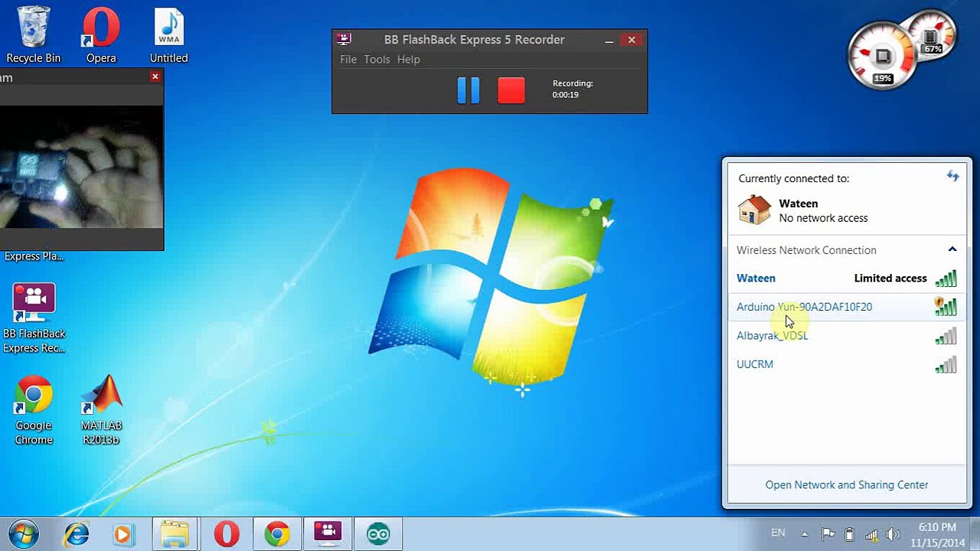Pause the recording with the blue pause button
The width and height of the screenshot is (980, 551).
click(x=469, y=90)
